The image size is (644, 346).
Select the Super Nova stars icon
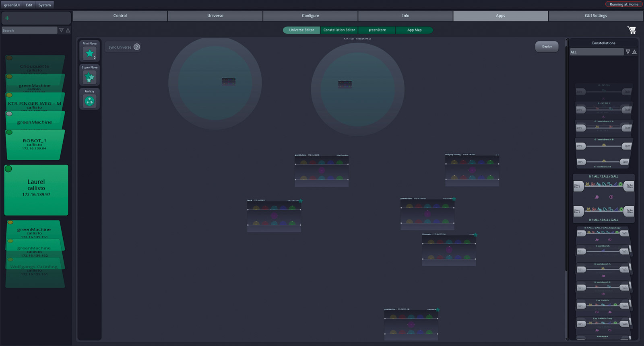click(x=89, y=77)
